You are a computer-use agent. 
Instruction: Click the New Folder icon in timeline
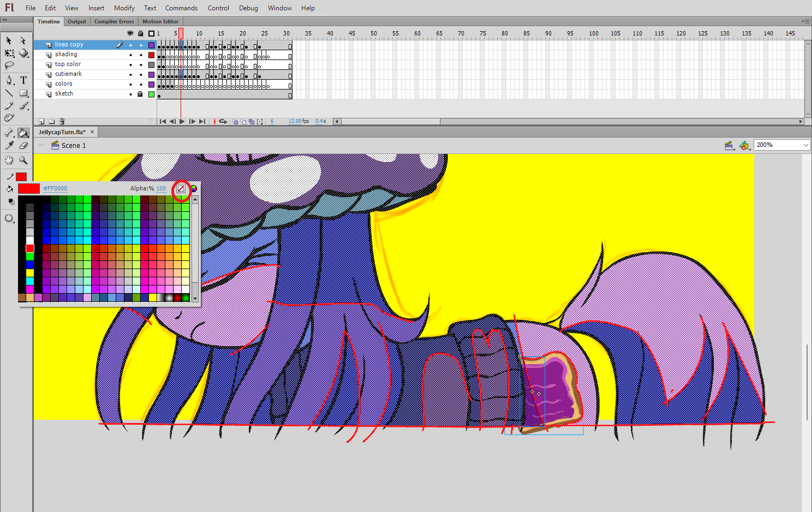pyautogui.click(x=52, y=122)
